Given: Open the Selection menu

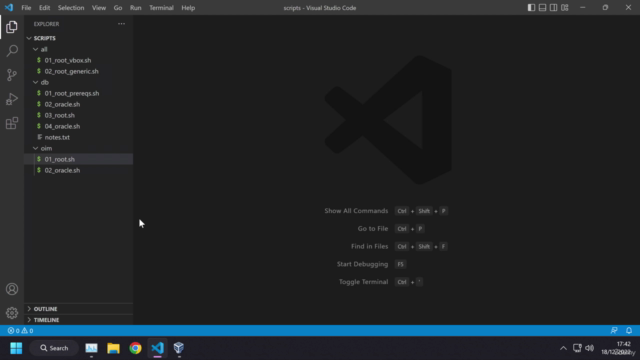Looking at the screenshot, I should [71, 8].
